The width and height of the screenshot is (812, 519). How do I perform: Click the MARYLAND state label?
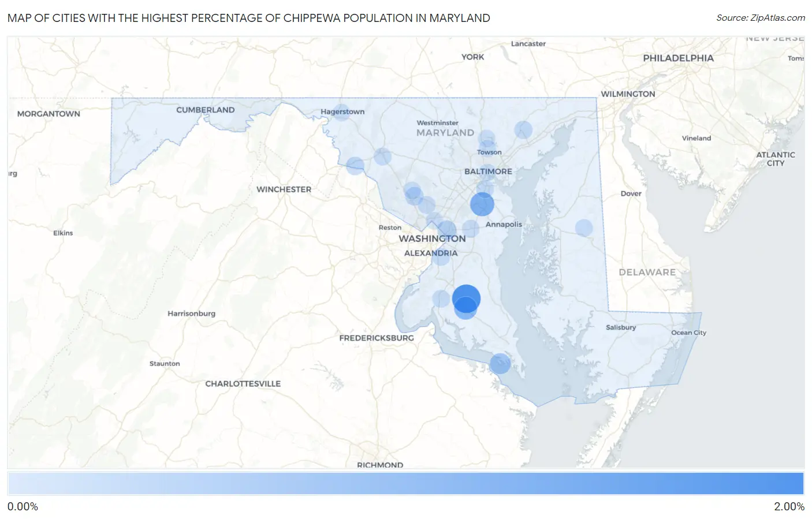[445, 133]
